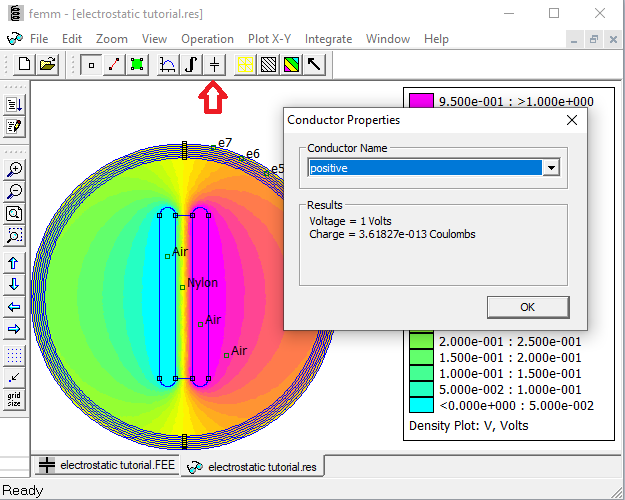The image size is (625, 500).
Task: Select the contour line mode tool
Action: click(114, 64)
